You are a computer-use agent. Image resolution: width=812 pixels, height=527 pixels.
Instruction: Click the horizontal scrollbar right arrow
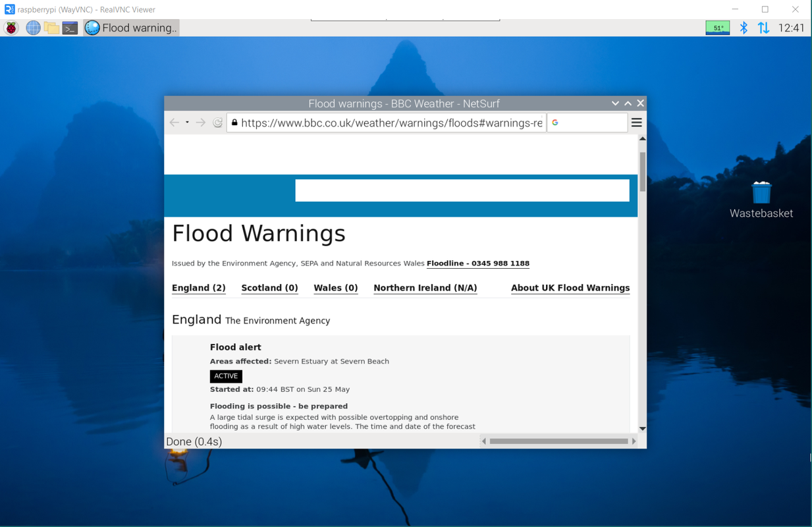coord(634,441)
